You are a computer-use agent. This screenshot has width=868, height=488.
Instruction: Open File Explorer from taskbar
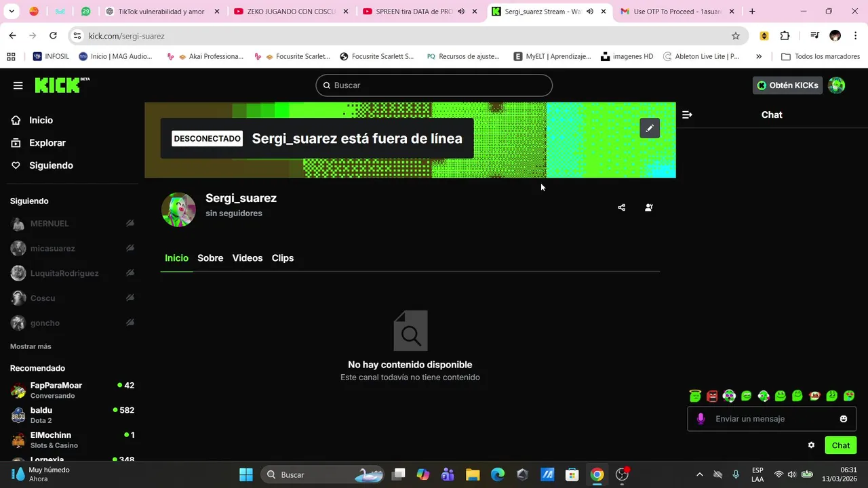pos(473,474)
